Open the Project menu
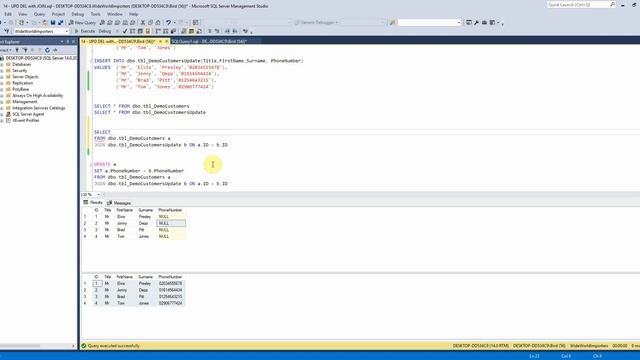The image size is (640, 360). click(x=58, y=14)
